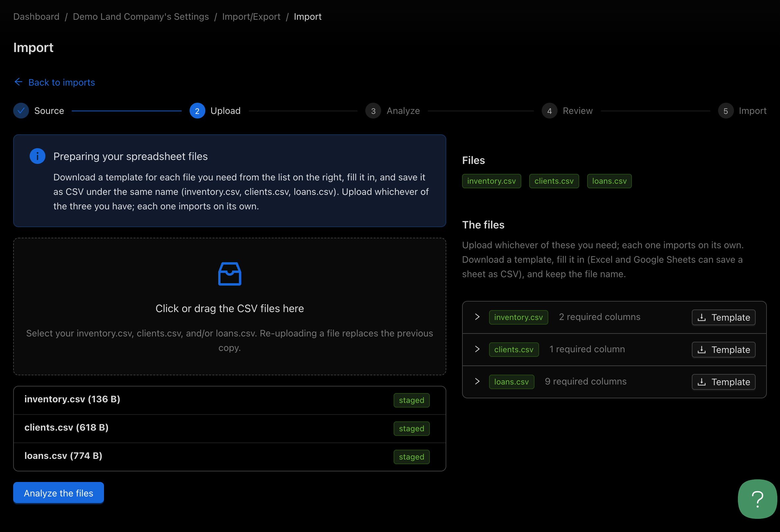Expand the clients.csv row chevron
This screenshot has height=532, width=780.
477,349
